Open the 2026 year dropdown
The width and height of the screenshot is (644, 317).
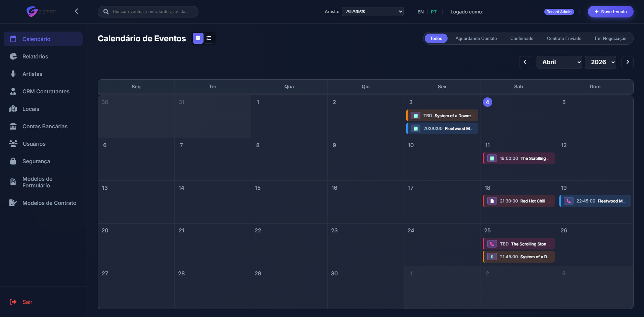click(x=600, y=62)
